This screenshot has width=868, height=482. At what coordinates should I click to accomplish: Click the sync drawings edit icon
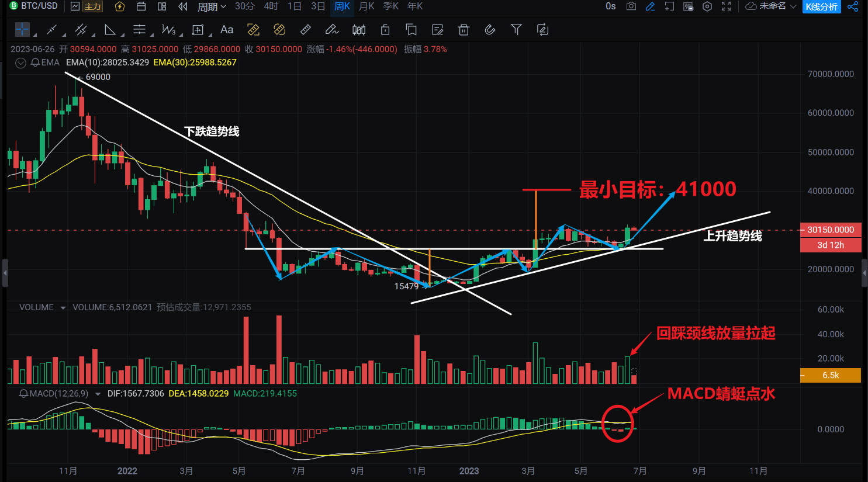[542, 29]
